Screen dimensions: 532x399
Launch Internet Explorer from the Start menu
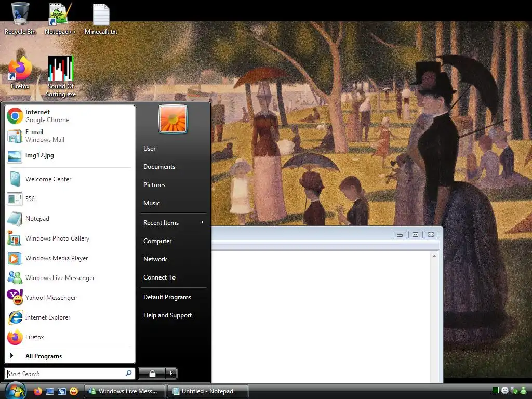tap(69, 317)
